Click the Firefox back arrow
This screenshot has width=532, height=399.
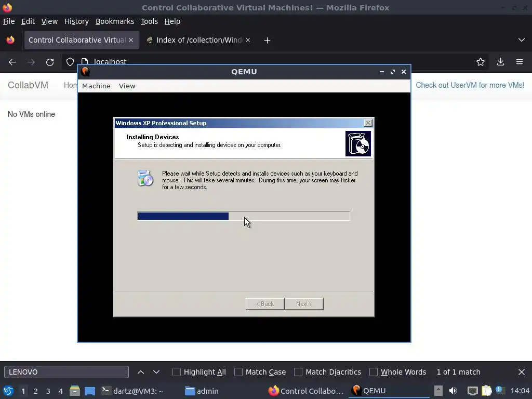12,62
